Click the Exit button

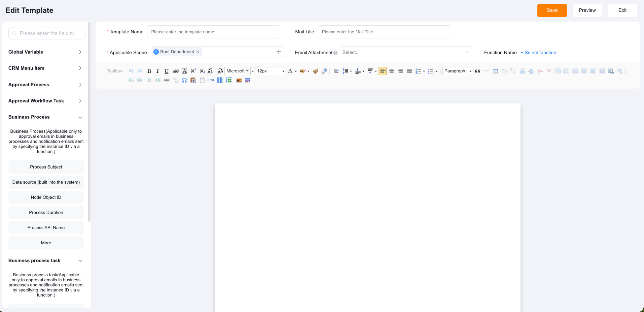(622, 10)
